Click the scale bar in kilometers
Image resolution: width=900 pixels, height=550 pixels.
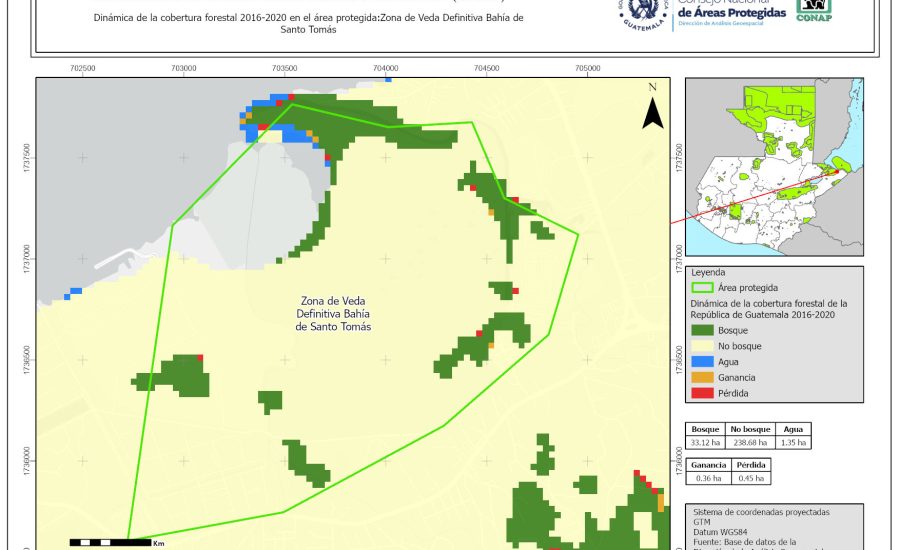click(x=110, y=542)
